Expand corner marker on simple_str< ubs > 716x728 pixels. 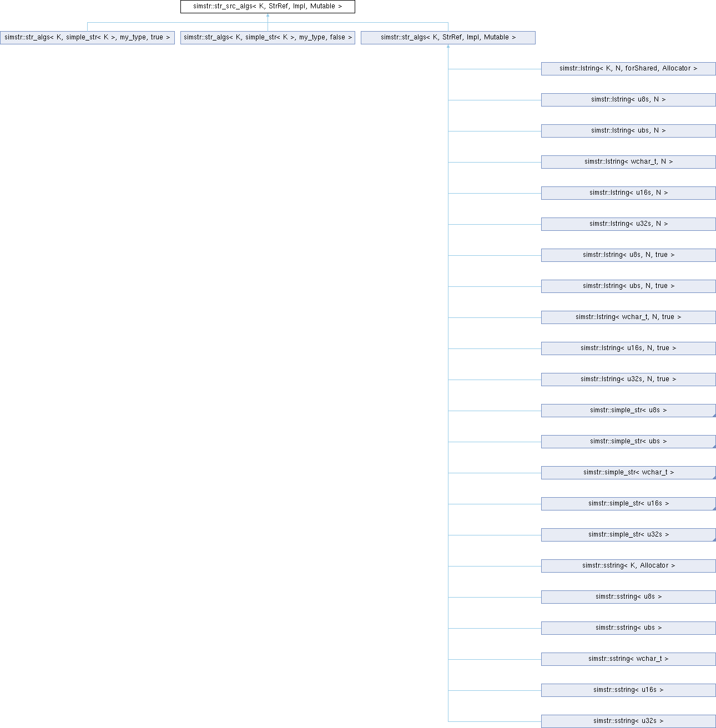pos(713,446)
